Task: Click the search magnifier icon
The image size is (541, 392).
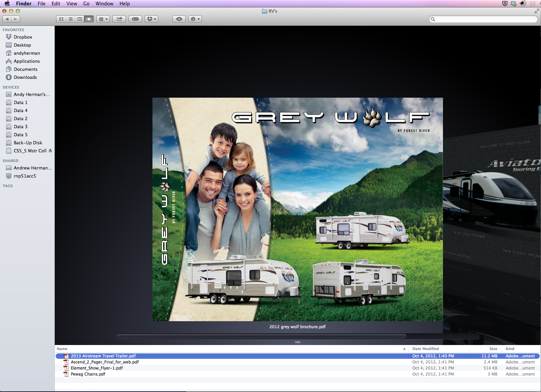Action: click(433, 19)
